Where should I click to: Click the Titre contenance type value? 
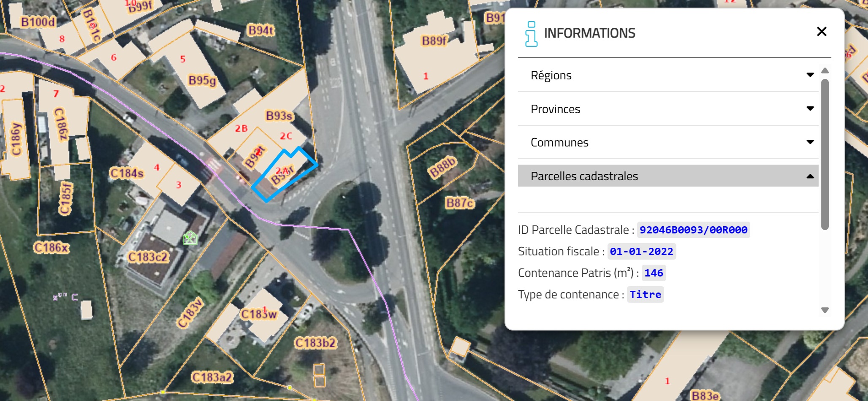click(645, 295)
